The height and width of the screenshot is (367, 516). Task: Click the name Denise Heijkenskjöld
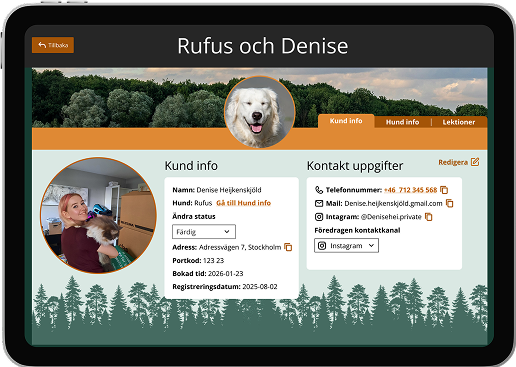(229, 190)
